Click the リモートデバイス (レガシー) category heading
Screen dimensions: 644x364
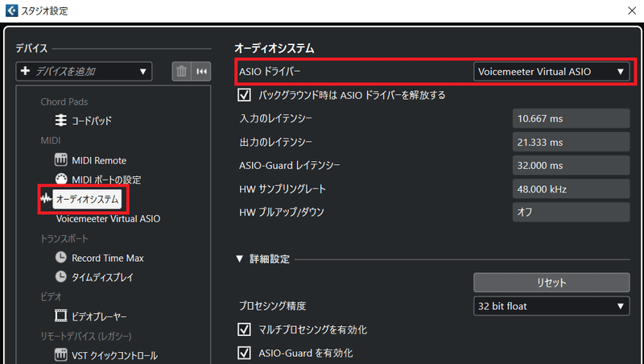[86, 336]
